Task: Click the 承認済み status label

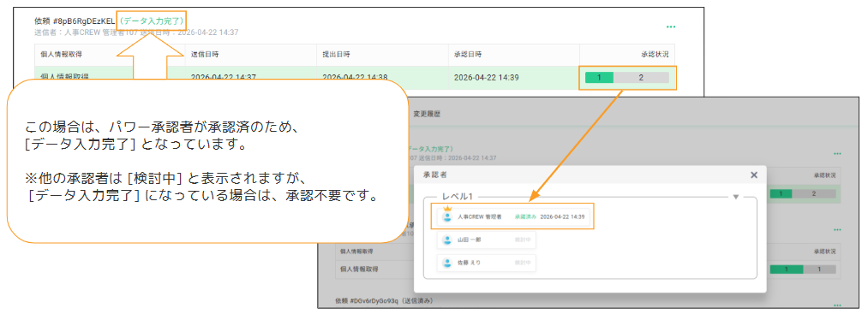Action: [x=525, y=217]
